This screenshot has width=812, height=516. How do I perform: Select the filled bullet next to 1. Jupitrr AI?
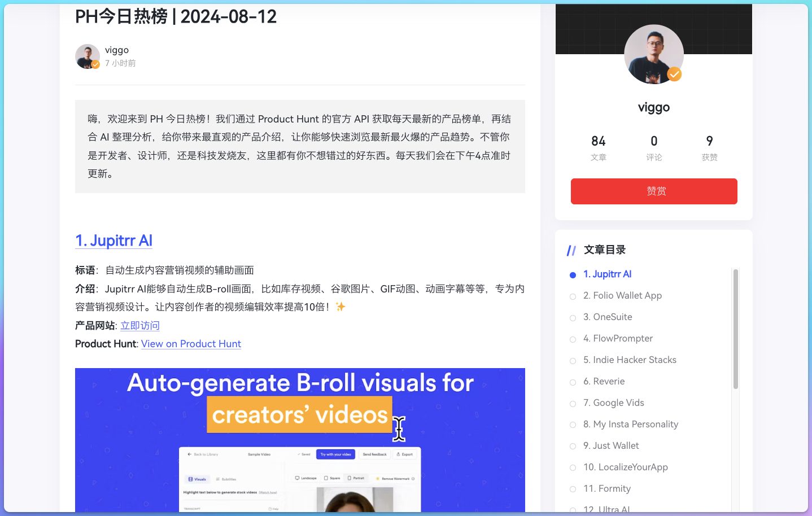[573, 275]
